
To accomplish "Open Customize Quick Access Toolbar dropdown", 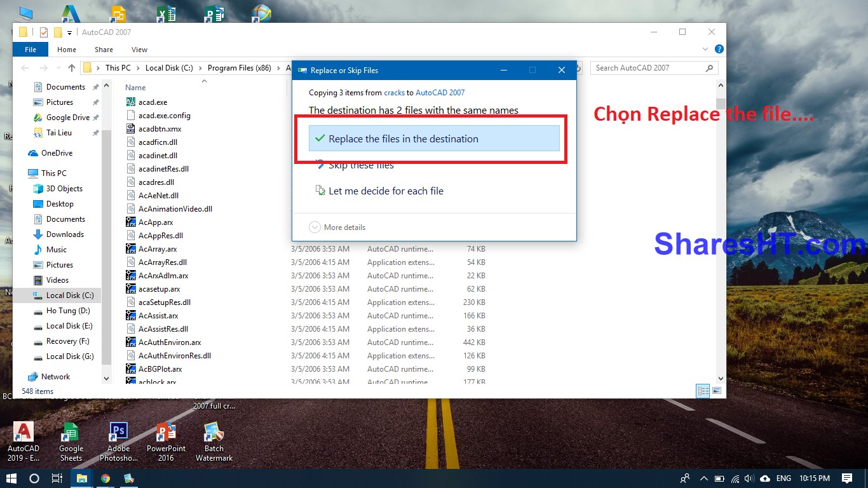I will coord(69,32).
